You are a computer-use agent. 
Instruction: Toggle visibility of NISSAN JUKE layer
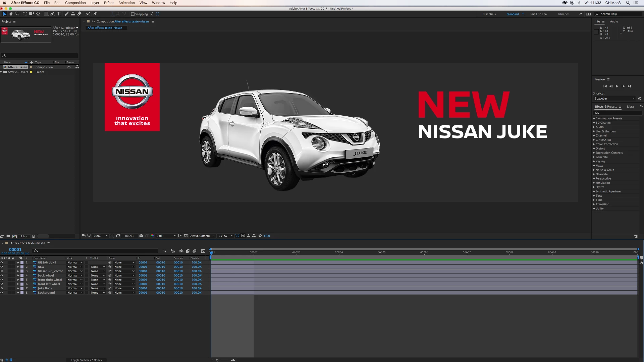pyautogui.click(x=2, y=262)
